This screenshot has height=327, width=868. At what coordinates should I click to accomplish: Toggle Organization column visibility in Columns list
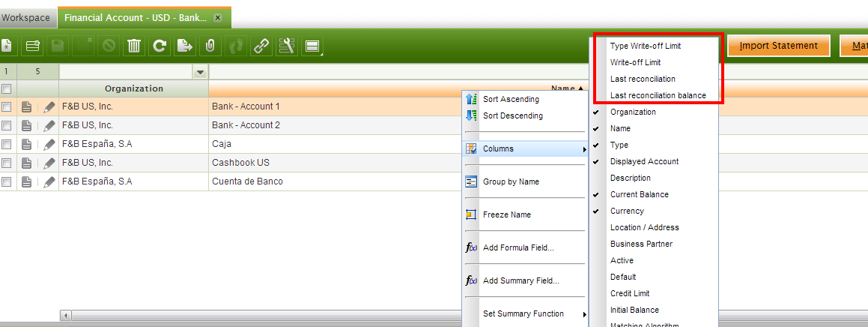tap(653, 112)
